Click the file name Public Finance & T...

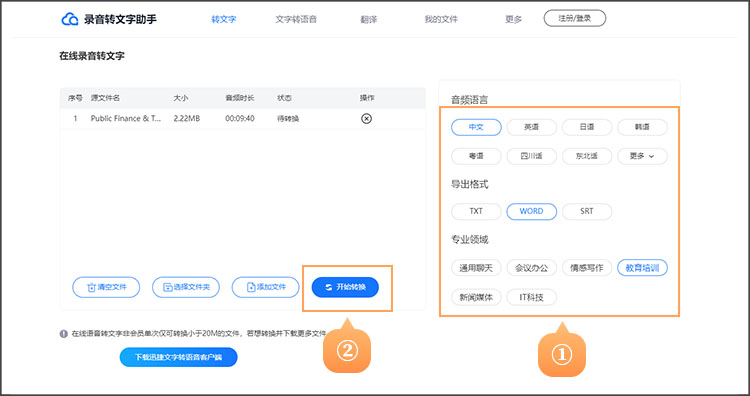126,119
